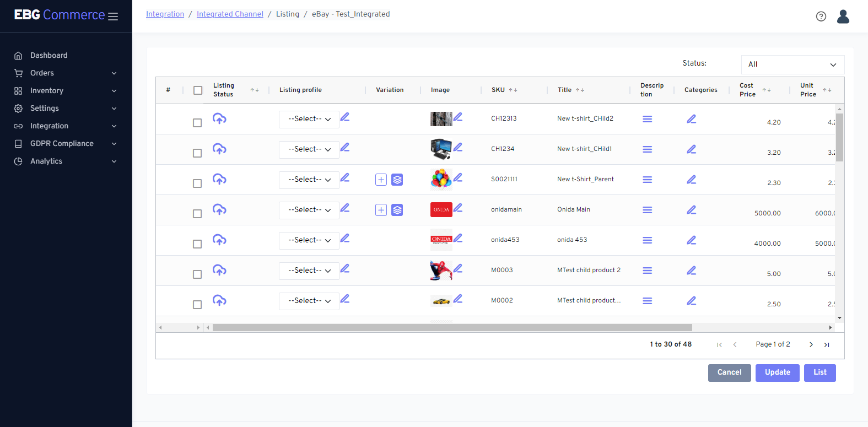This screenshot has width=868, height=427.
Task: Click the horizontal scrollbar under the table
Action: click(x=452, y=328)
